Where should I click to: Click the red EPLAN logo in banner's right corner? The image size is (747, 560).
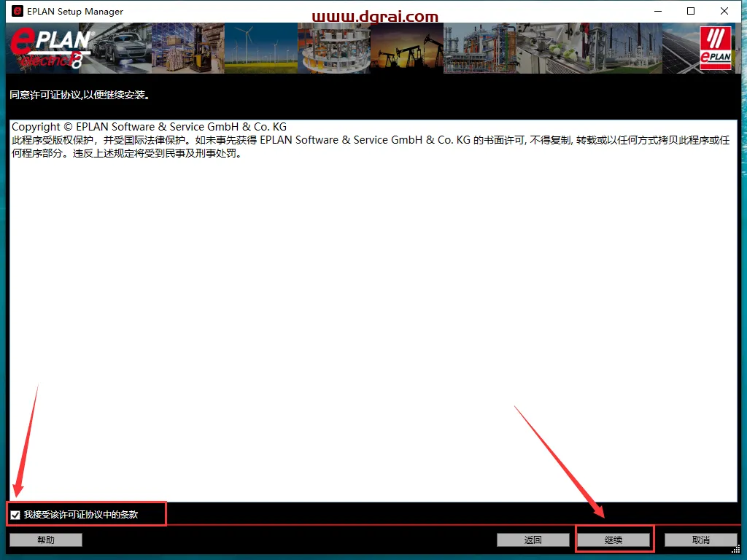coord(715,48)
